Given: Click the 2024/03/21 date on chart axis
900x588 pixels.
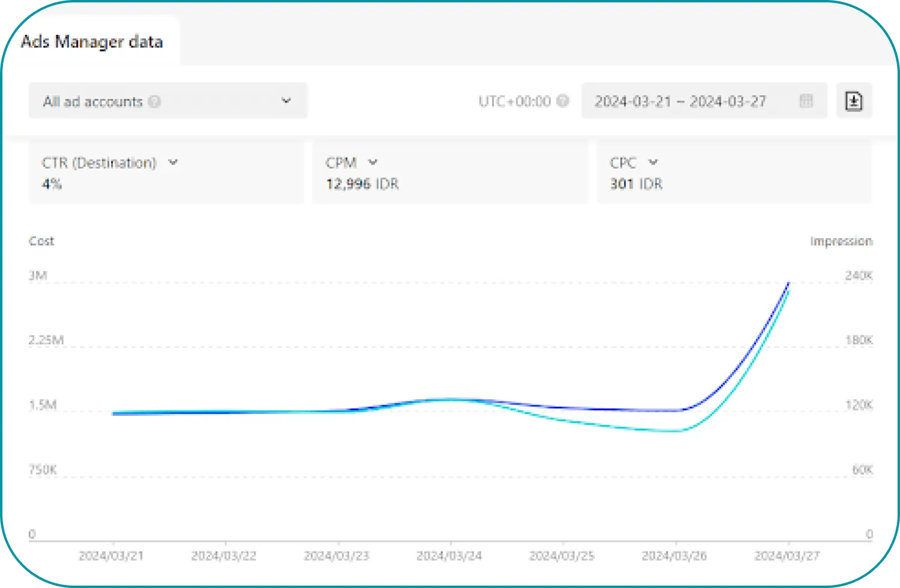Looking at the screenshot, I should pyautogui.click(x=112, y=556).
